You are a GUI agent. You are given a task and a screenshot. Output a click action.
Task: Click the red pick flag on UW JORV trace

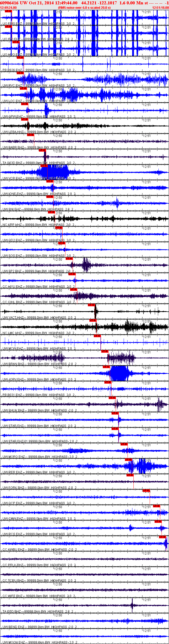click(106, 367)
